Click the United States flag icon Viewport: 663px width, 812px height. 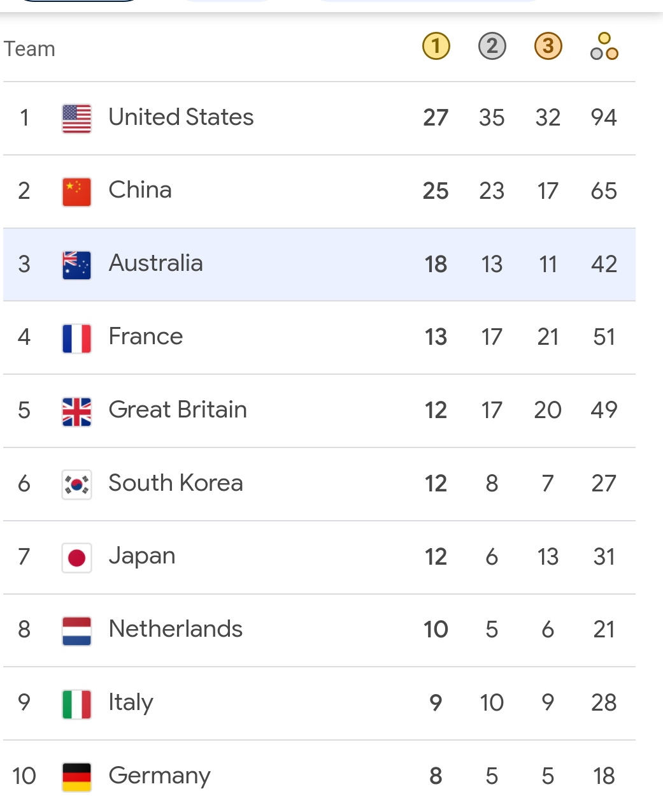point(76,119)
